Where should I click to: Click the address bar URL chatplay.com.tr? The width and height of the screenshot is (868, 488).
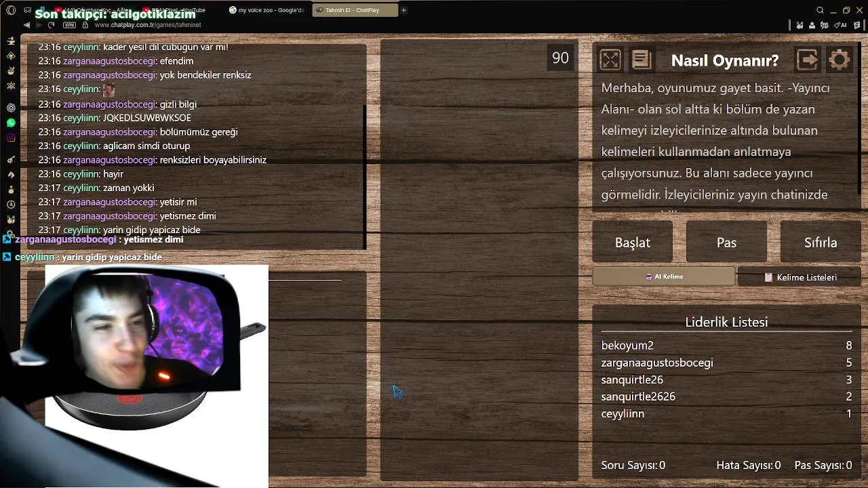(148, 25)
